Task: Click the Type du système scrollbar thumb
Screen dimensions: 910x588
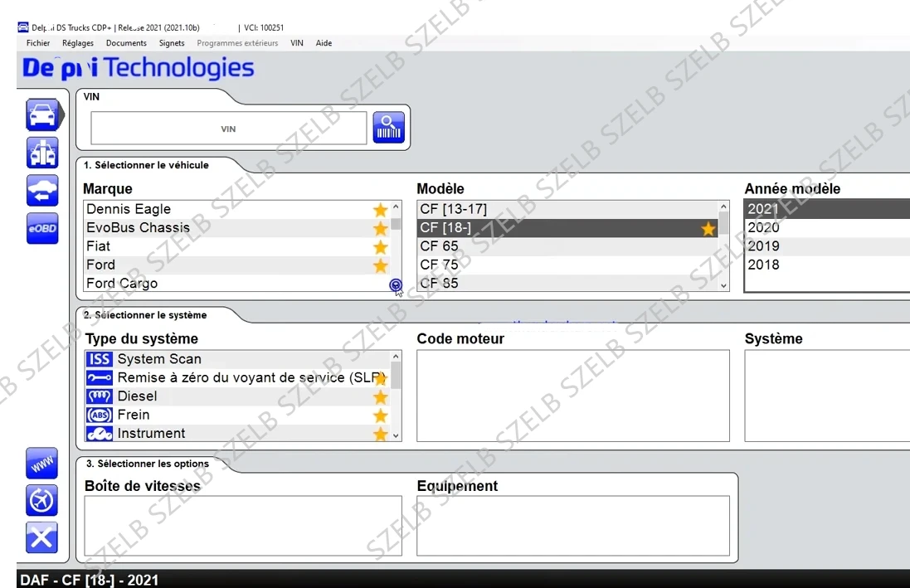Action: tap(396, 375)
